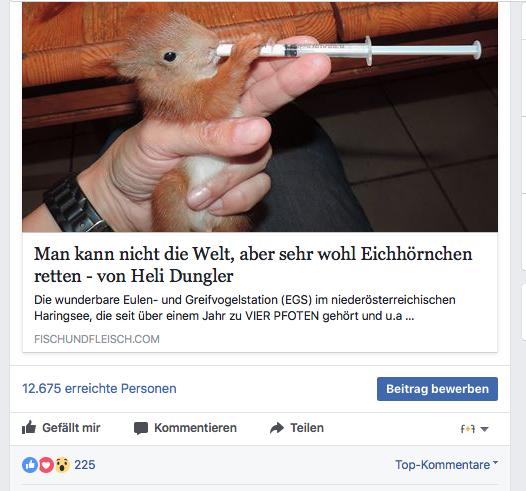Click the Gefällt mir label
This screenshot has width=526, height=491.
click(71, 428)
